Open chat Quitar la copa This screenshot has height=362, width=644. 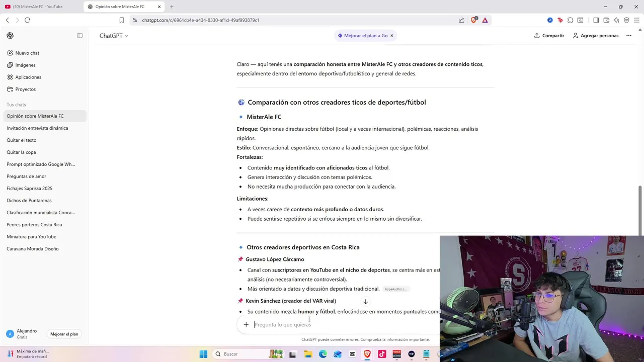(21, 152)
